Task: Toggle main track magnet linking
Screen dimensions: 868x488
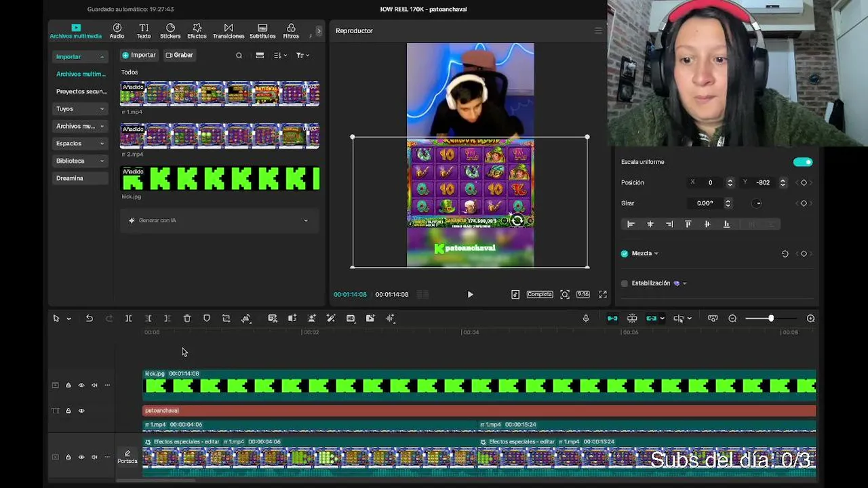Action: click(612, 319)
